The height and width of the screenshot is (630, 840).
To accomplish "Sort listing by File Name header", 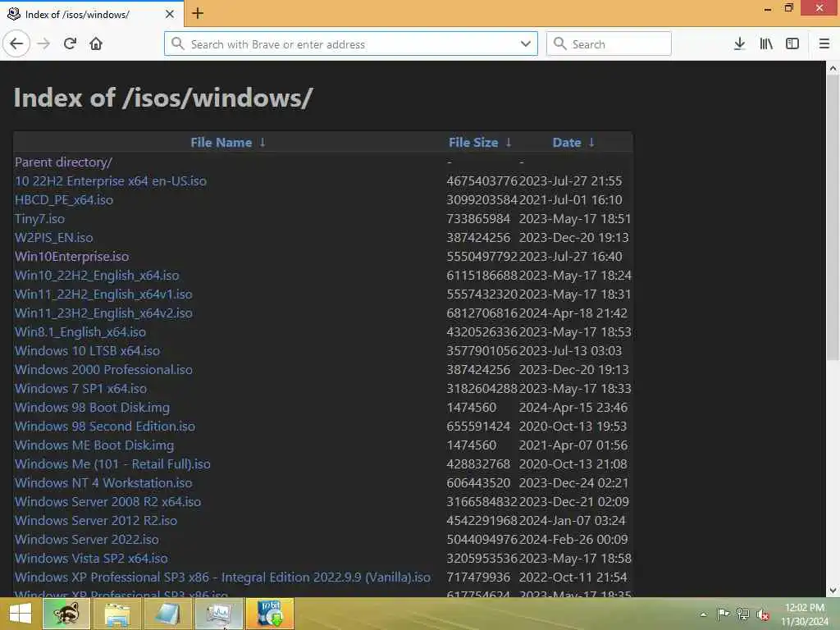I will click(x=221, y=143).
